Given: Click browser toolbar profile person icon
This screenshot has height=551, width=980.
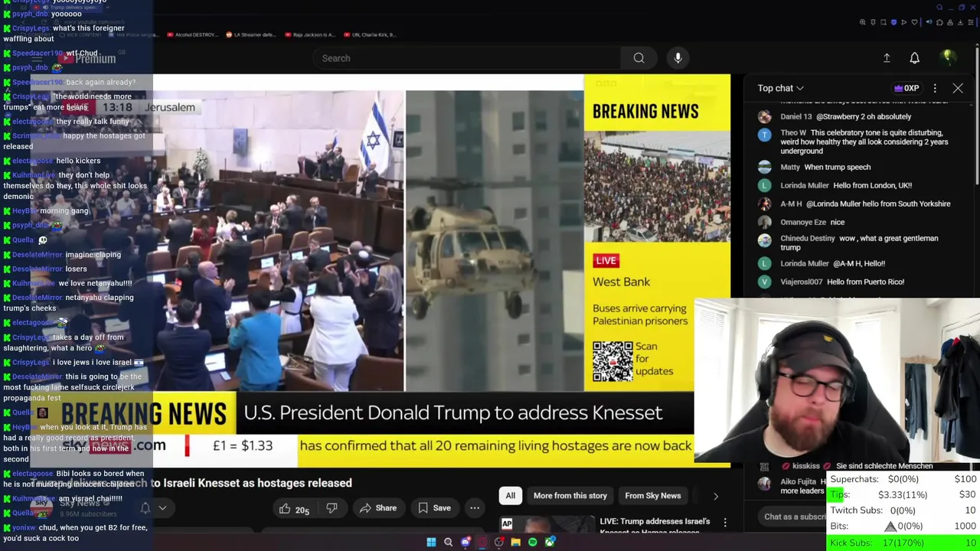Looking at the screenshot, I should 950,22.
